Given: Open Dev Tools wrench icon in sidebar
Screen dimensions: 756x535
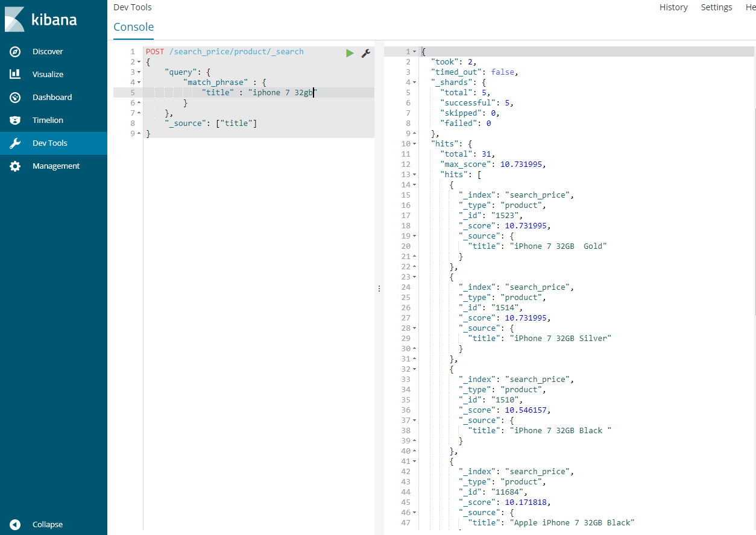Looking at the screenshot, I should [15, 143].
